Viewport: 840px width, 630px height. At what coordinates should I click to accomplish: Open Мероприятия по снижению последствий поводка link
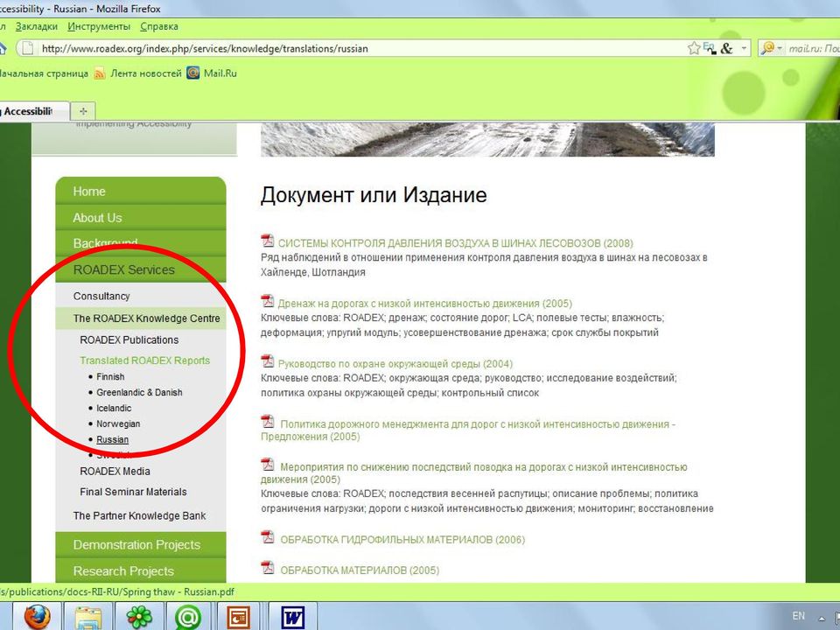tap(474, 473)
